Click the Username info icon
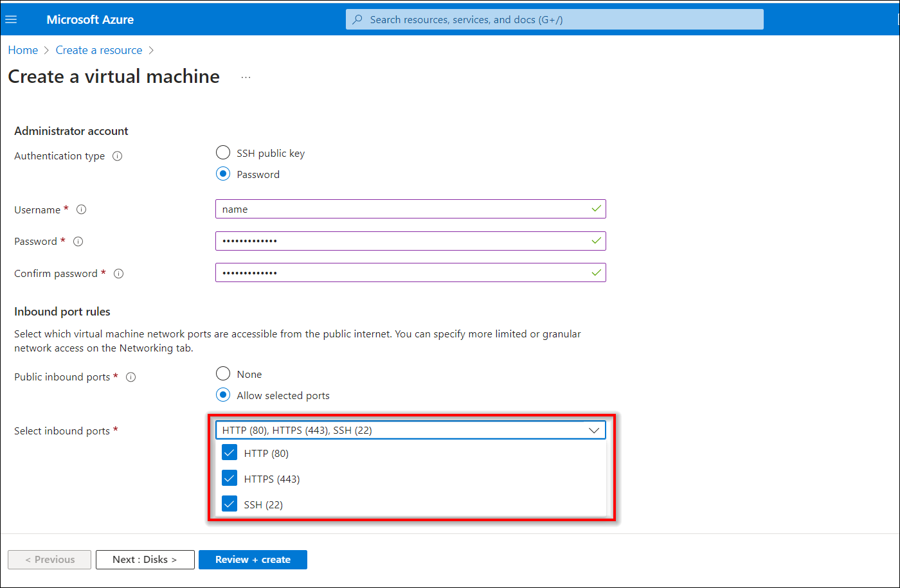The height and width of the screenshot is (588, 900). (81, 209)
